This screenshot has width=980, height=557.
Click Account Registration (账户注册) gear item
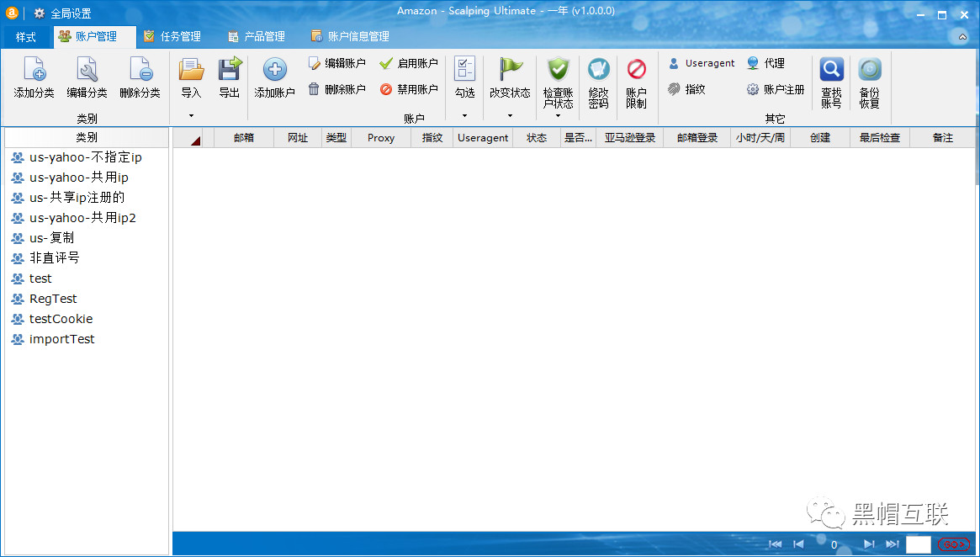775,89
